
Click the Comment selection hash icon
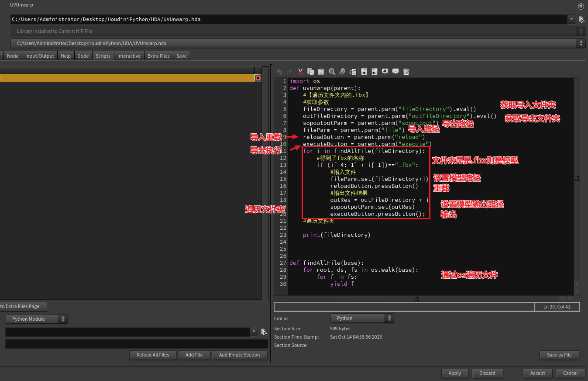[x=385, y=72]
